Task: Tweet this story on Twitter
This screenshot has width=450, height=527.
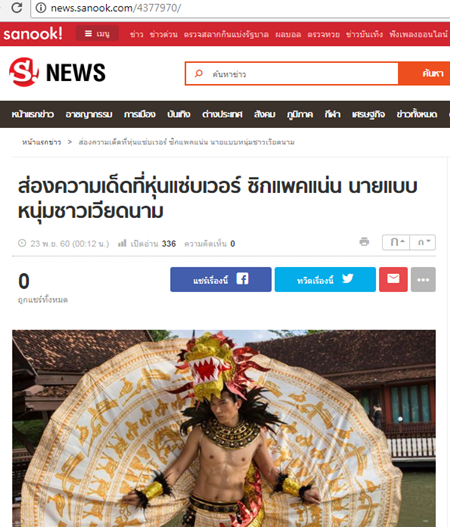Action: [325, 279]
